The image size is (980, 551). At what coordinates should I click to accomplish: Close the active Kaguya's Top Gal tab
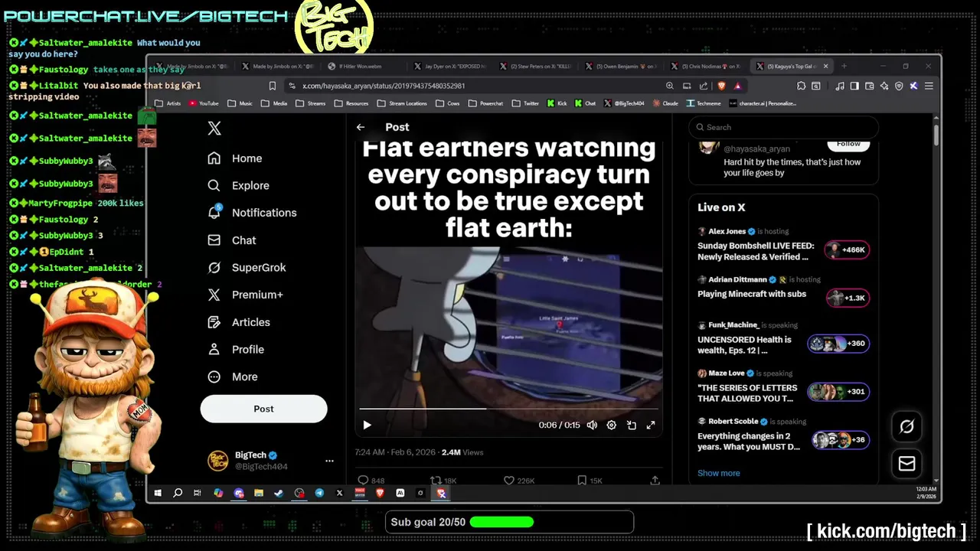tap(825, 67)
